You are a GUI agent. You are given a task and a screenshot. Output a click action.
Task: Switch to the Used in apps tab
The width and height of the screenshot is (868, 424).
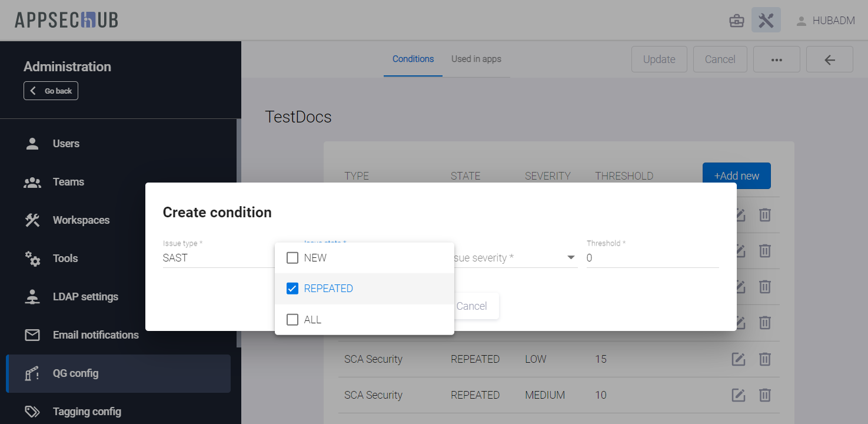coord(476,59)
